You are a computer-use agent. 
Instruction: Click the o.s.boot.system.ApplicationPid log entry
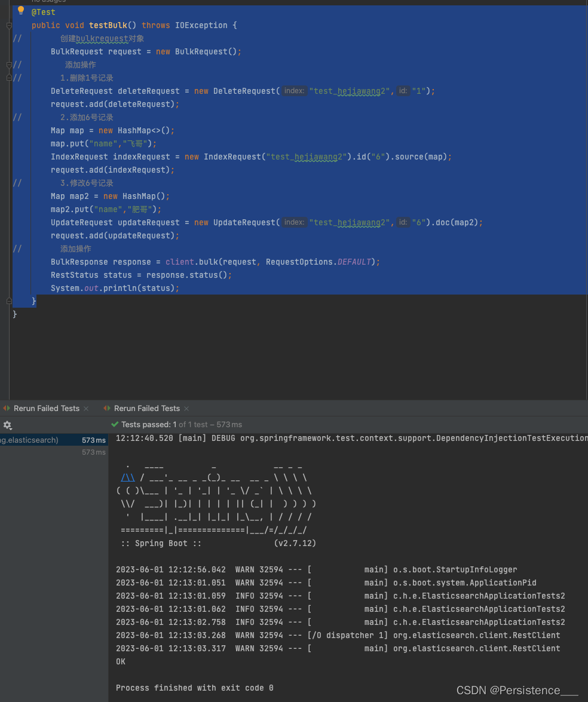pos(326,583)
